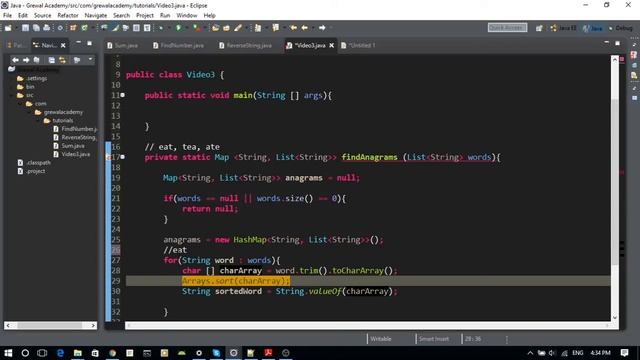The height and width of the screenshot is (360, 640).
Task: Select .settings folder in Navigator
Action: [32, 78]
